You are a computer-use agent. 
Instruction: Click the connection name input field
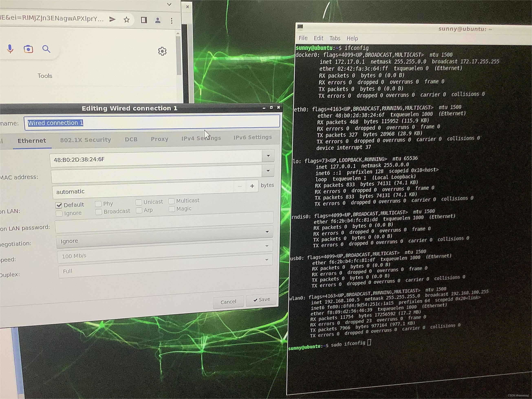(x=152, y=122)
